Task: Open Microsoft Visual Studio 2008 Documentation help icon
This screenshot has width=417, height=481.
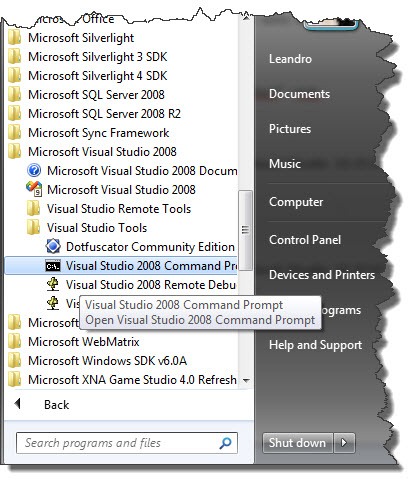Action: (x=34, y=171)
